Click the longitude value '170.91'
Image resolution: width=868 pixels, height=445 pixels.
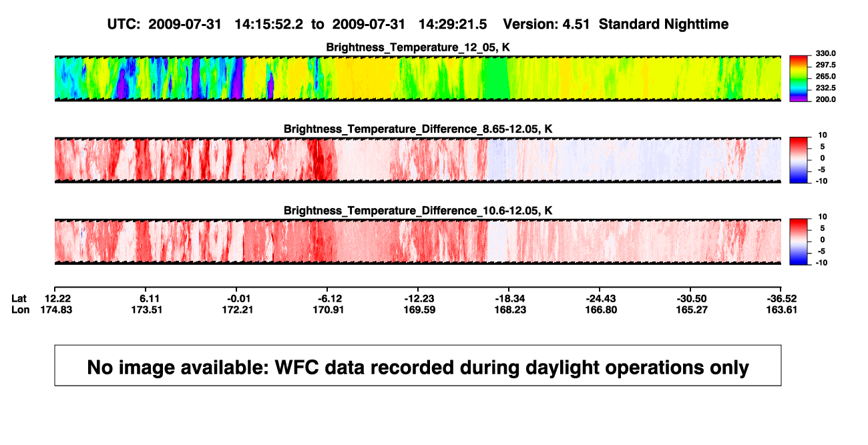(330, 310)
